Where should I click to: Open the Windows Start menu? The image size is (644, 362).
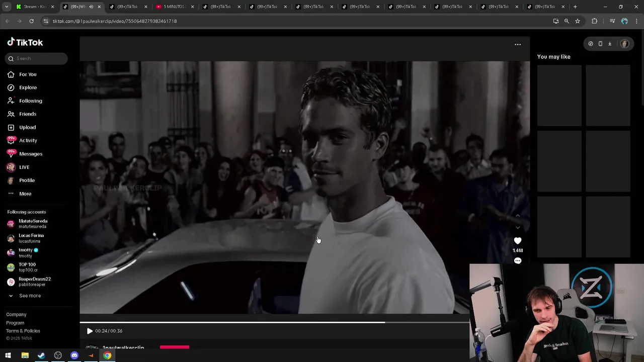coord(8,355)
